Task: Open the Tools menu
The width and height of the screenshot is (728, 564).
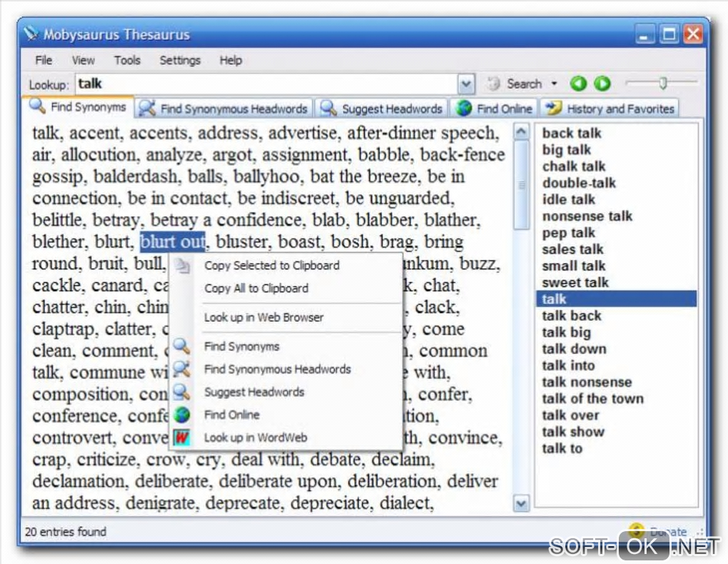Action: point(127,61)
